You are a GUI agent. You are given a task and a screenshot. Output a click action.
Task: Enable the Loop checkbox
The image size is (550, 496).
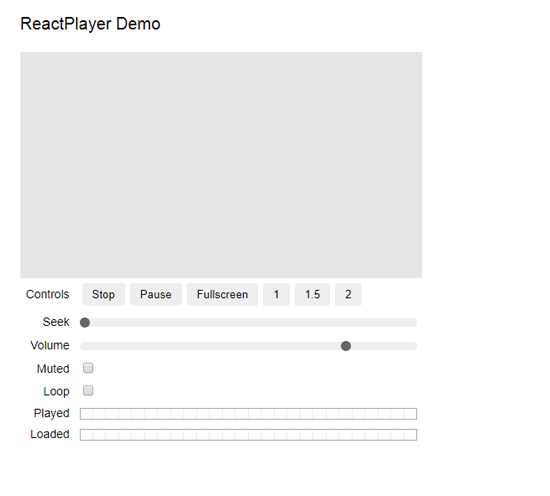point(88,390)
